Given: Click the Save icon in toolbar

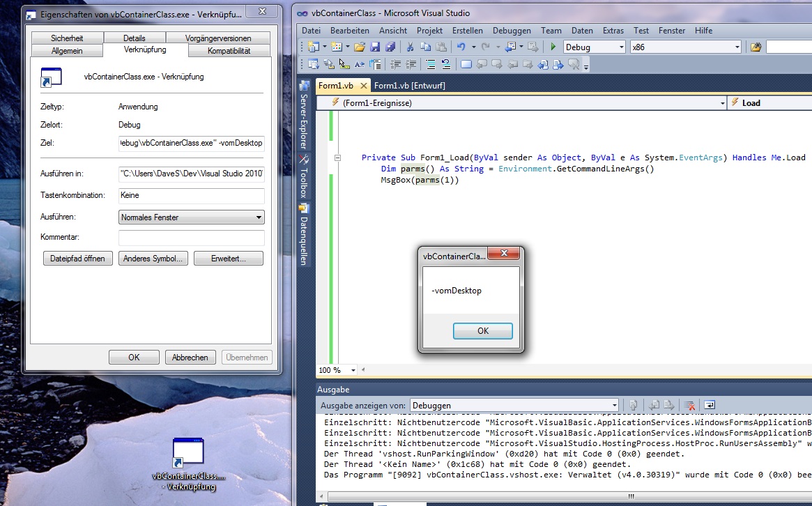Looking at the screenshot, I should (x=375, y=47).
